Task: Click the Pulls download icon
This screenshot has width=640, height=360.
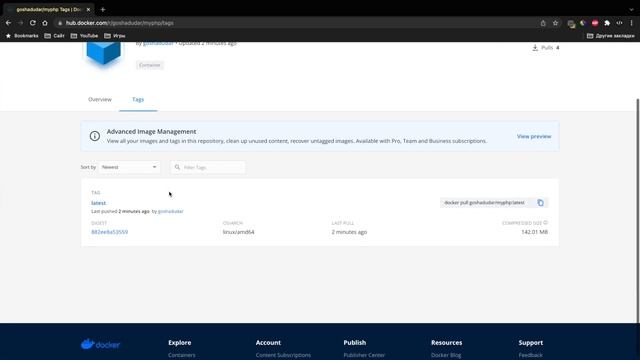Action: [x=535, y=48]
